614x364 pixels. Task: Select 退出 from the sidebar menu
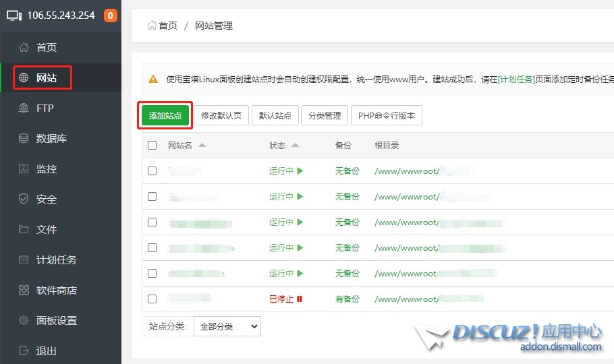click(x=46, y=351)
